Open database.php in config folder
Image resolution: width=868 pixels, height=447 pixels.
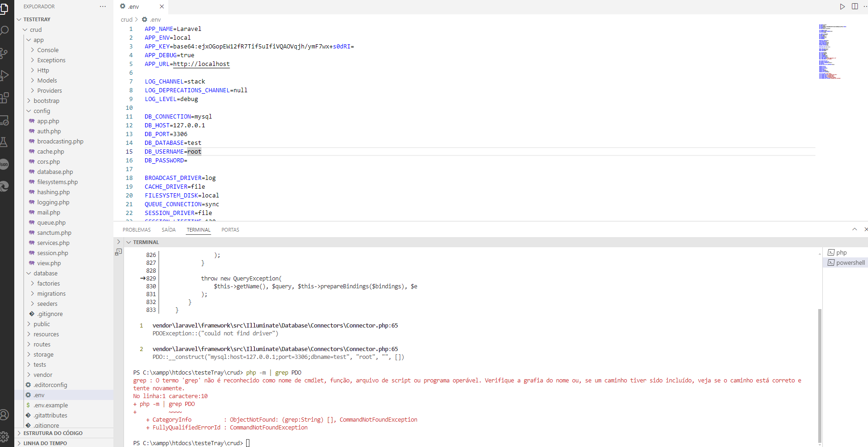[64, 172]
